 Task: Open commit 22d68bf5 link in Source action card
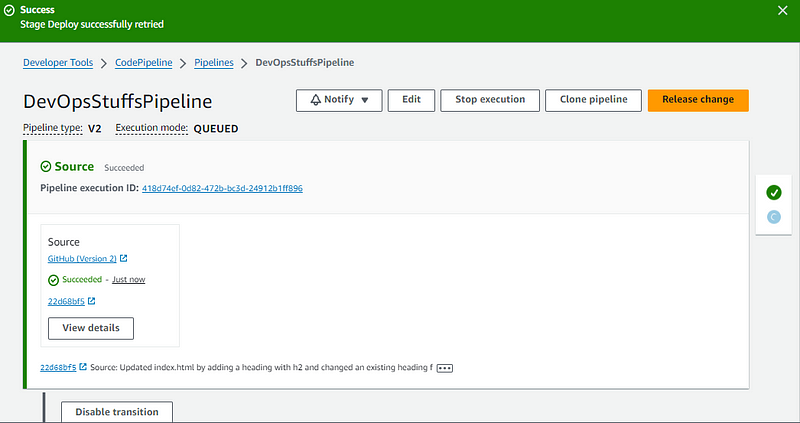point(66,301)
